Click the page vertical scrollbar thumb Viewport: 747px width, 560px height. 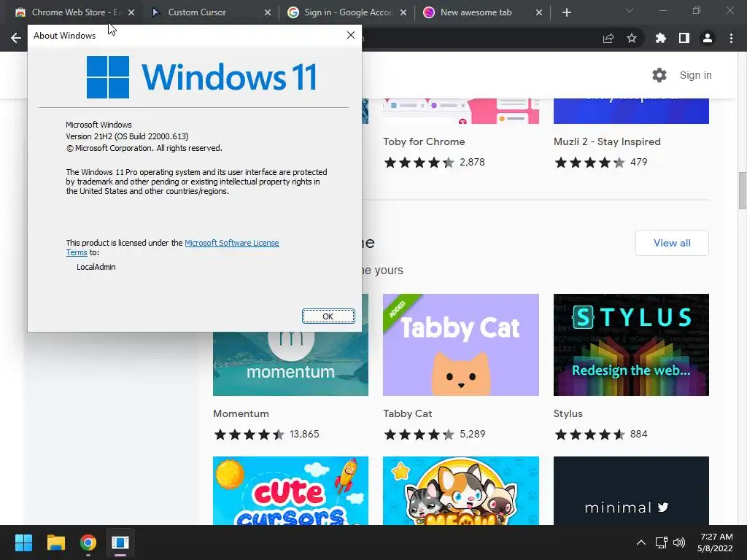pos(742,190)
